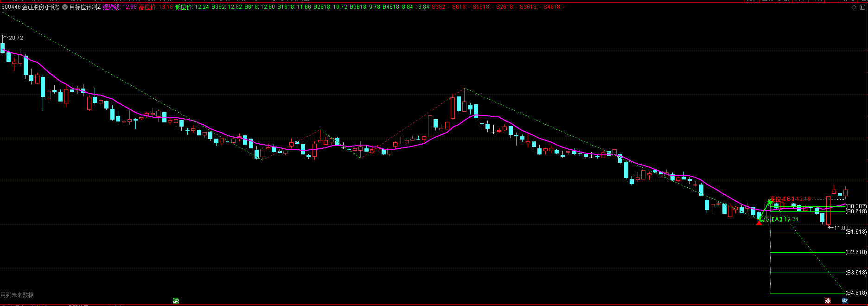Viewport: 868px width, 306px height.
Task: Click the red triangle low-point marker
Action: [759, 223]
